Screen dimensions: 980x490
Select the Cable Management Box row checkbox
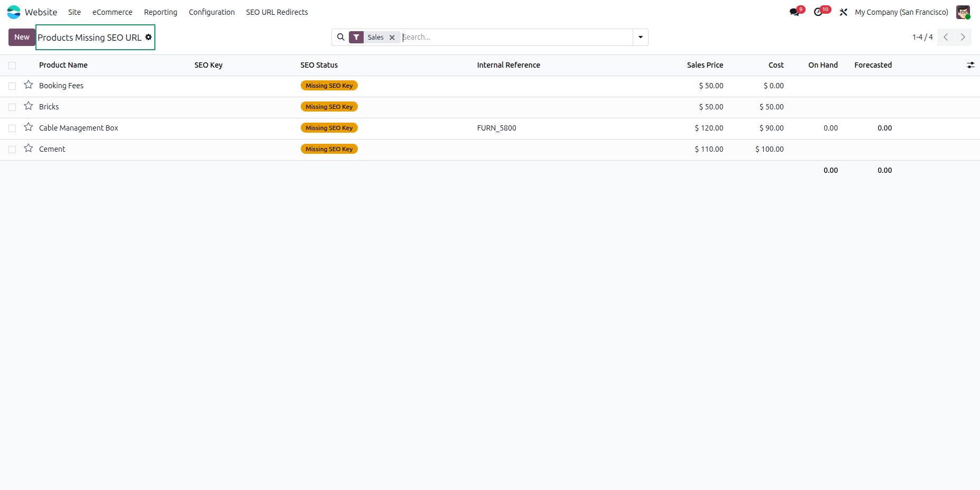click(x=12, y=128)
